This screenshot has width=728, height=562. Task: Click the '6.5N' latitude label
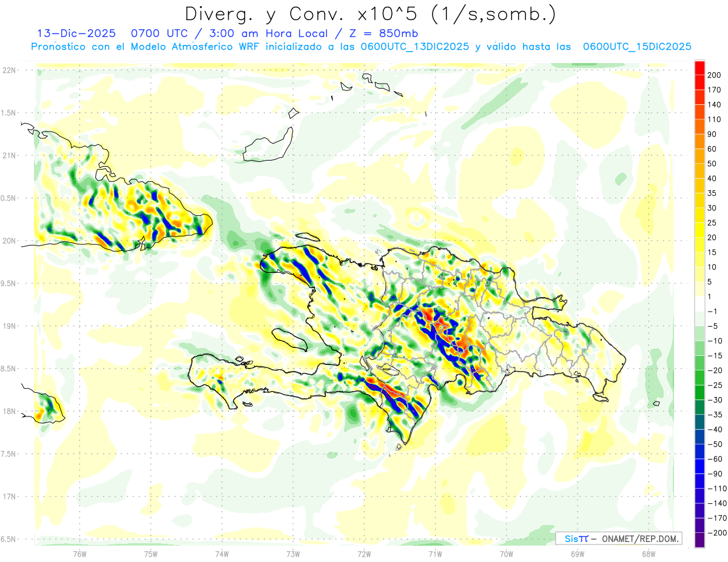[x=8, y=540]
